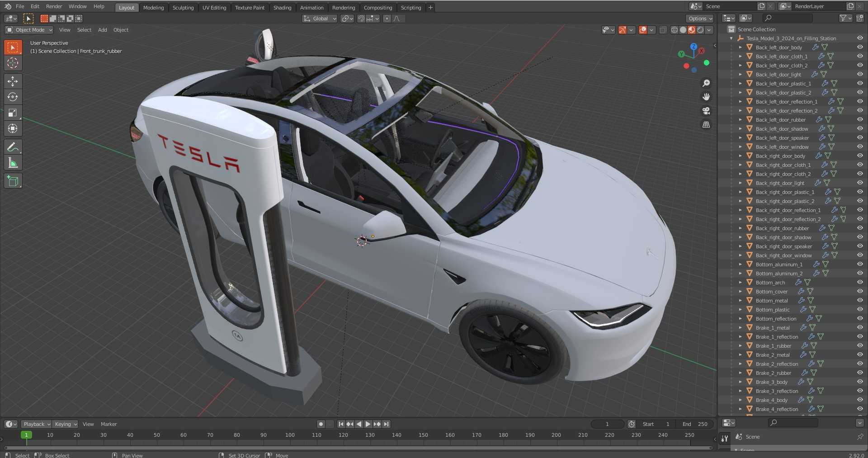Add a new workspace with plus button
The width and height of the screenshot is (868, 458).
(430, 8)
